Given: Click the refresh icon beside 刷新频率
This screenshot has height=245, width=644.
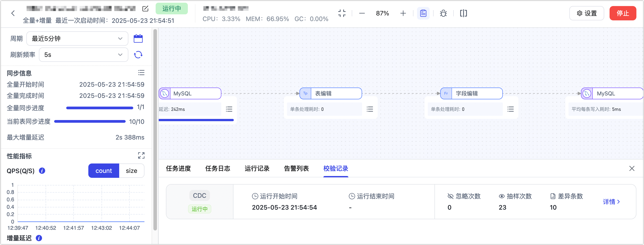Looking at the screenshot, I should [138, 55].
